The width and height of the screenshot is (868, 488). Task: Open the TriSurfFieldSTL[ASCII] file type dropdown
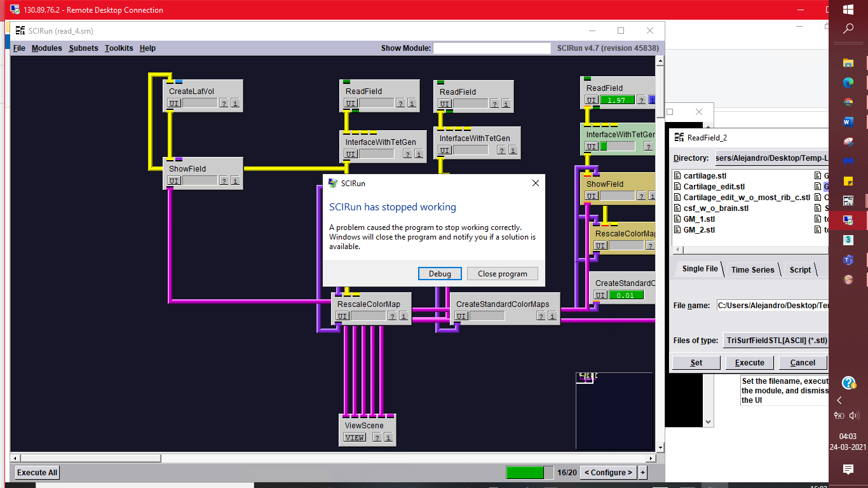tap(776, 340)
